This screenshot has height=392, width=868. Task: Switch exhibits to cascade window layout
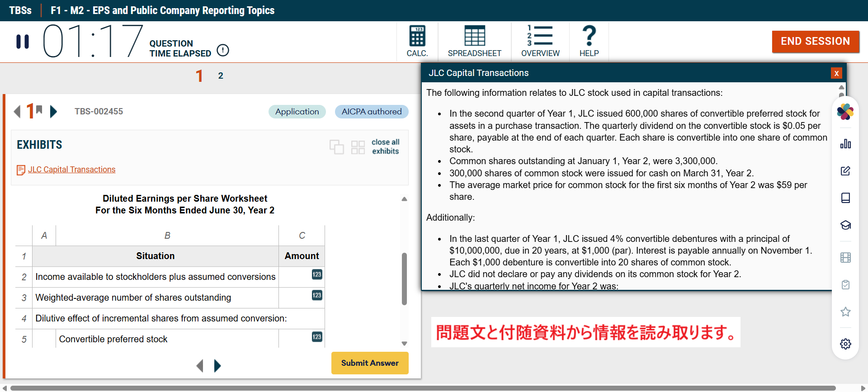336,147
